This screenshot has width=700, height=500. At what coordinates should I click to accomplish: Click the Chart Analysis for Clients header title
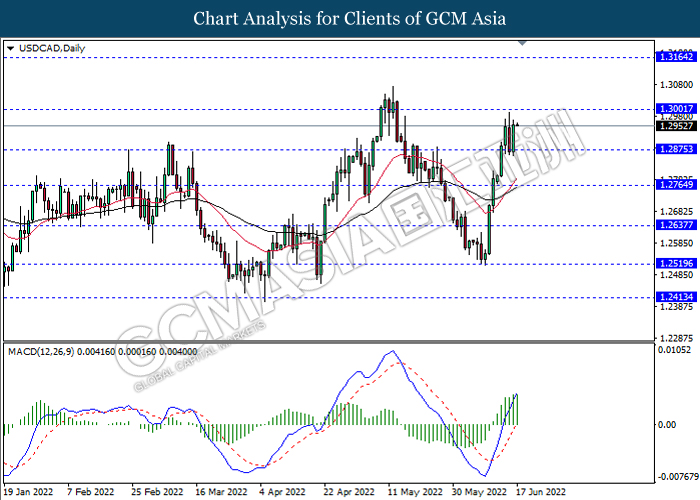click(x=350, y=19)
